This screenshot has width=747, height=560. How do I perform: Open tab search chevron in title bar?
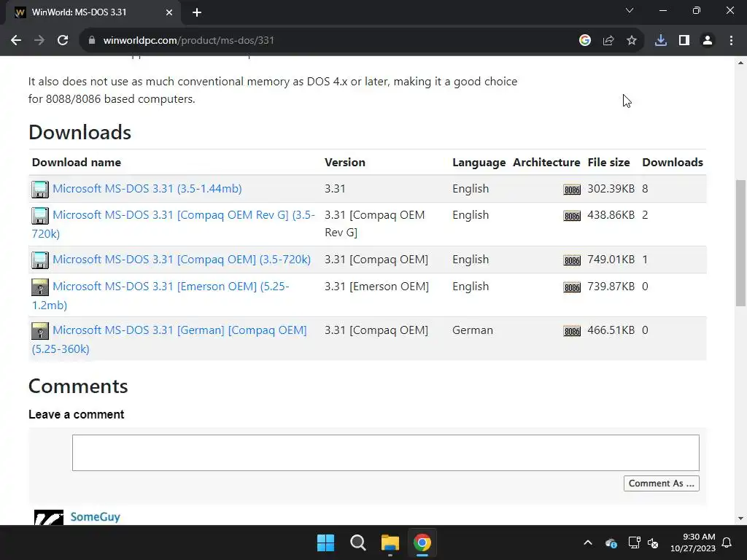click(x=630, y=10)
